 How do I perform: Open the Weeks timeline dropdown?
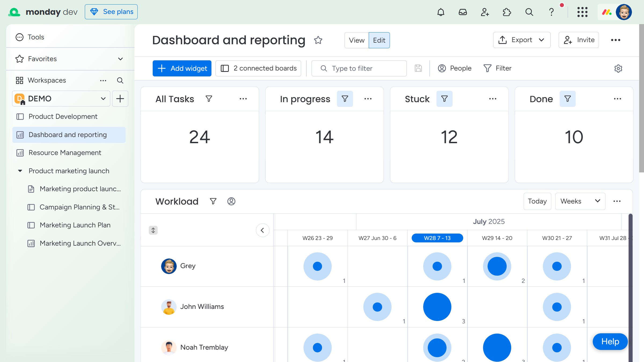coord(580,201)
